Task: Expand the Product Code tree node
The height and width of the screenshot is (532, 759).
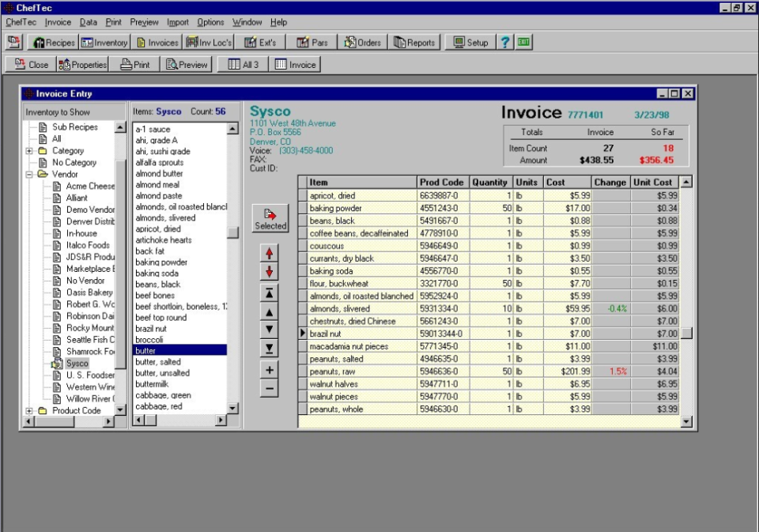Action: tap(29, 410)
